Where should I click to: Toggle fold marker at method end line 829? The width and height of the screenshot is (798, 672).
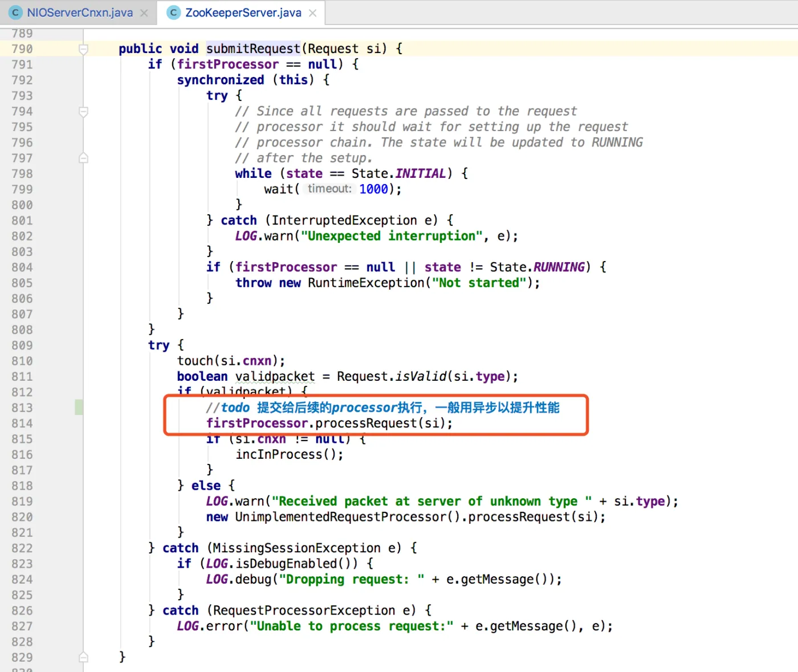pos(83,657)
